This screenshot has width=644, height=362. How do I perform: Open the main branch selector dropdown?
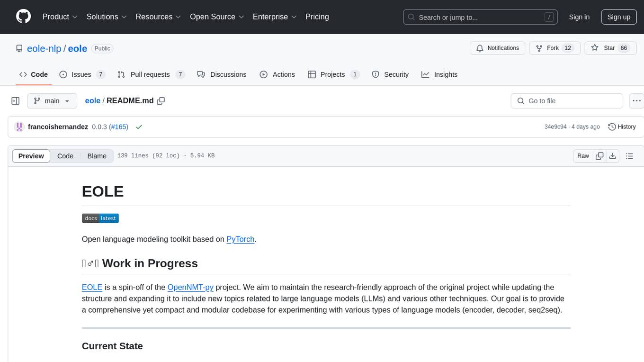(52, 101)
